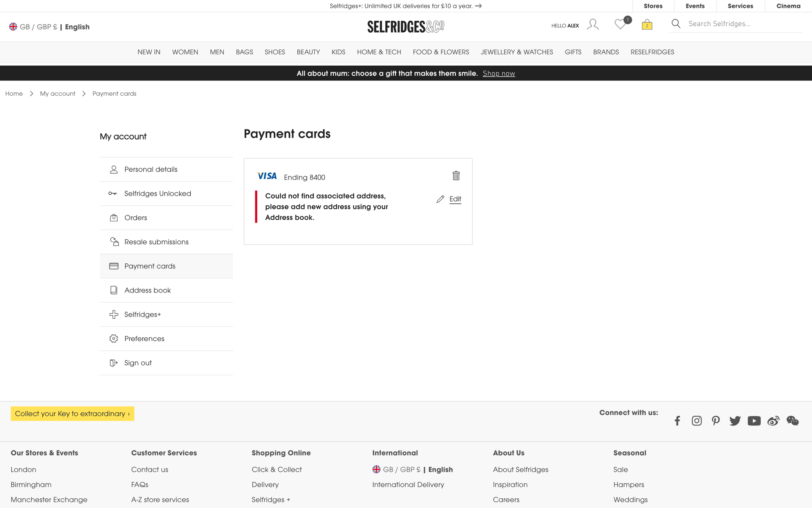Image resolution: width=812 pixels, height=508 pixels.
Task: Open the JEWELLERY & WATCHES menu
Action: click(517, 52)
